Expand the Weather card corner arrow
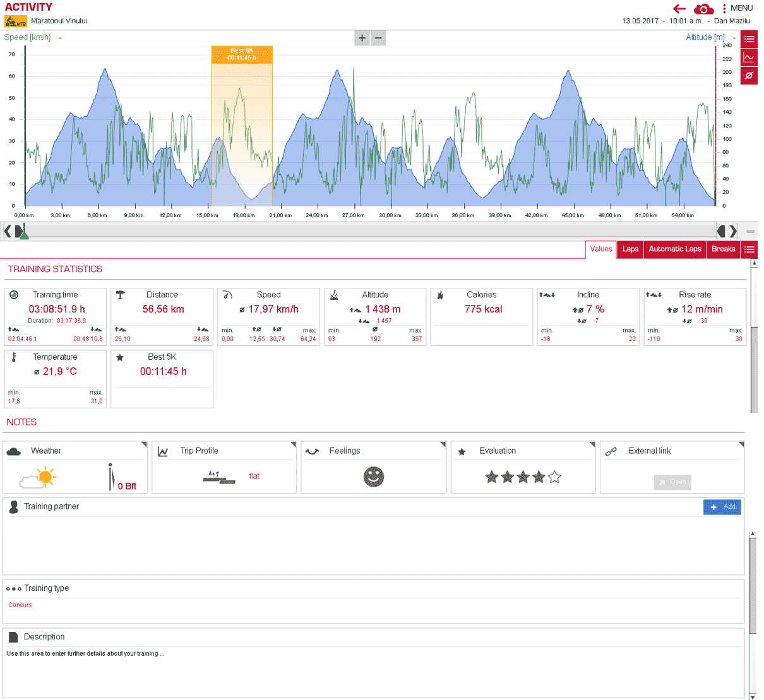Image resolution: width=764 pixels, height=700 pixels. click(144, 444)
